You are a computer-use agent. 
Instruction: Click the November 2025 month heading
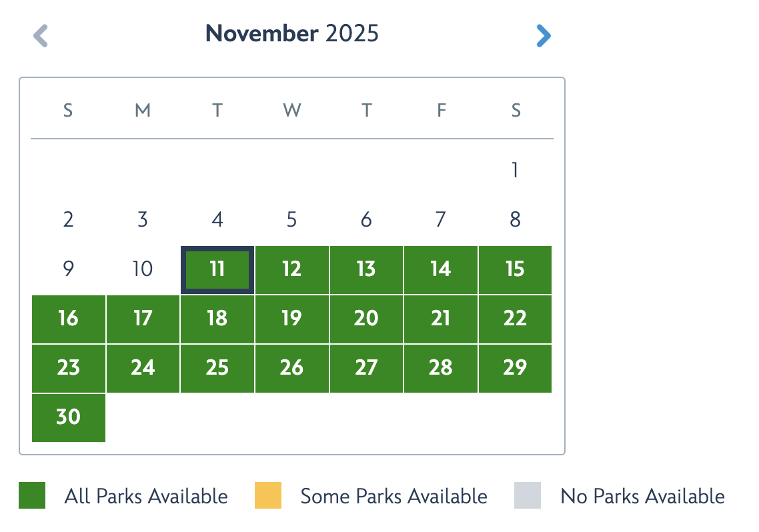(x=292, y=33)
